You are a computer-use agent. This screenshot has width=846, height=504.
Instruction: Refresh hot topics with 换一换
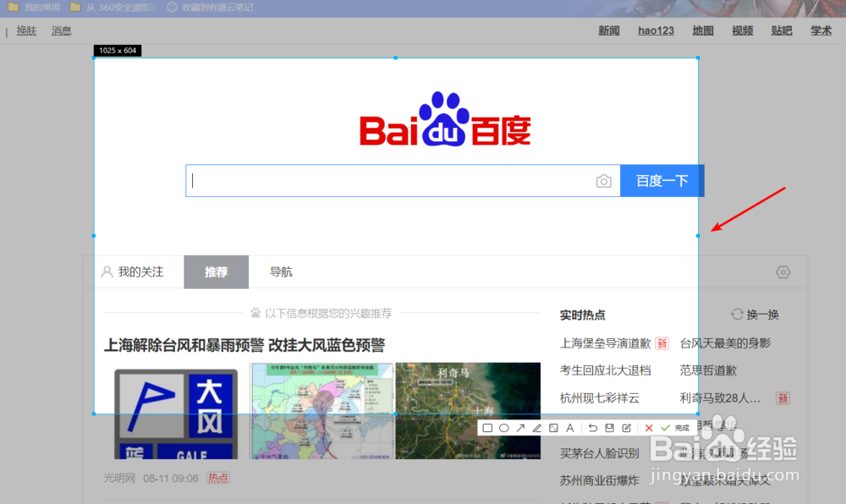755,315
